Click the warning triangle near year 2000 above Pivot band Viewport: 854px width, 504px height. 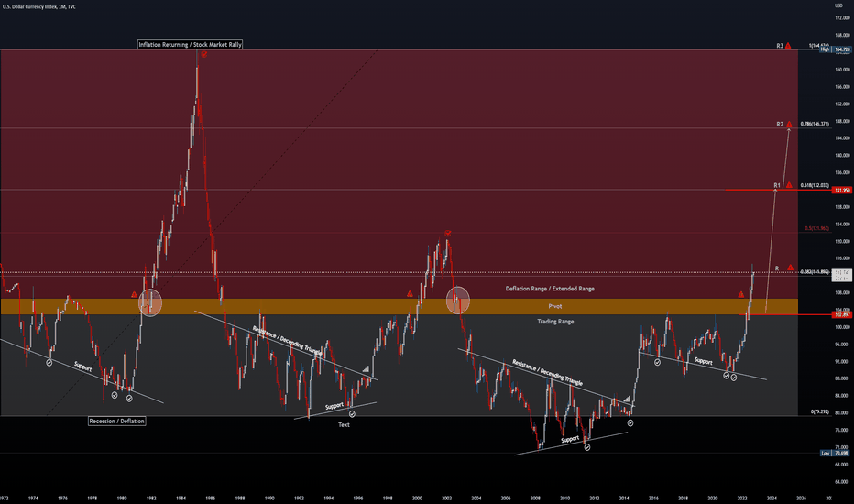[x=410, y=293]
